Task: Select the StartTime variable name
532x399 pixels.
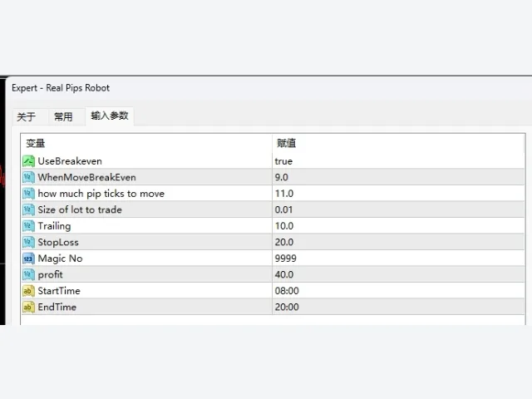Action: pyautogui.click(x=59, y=291)
